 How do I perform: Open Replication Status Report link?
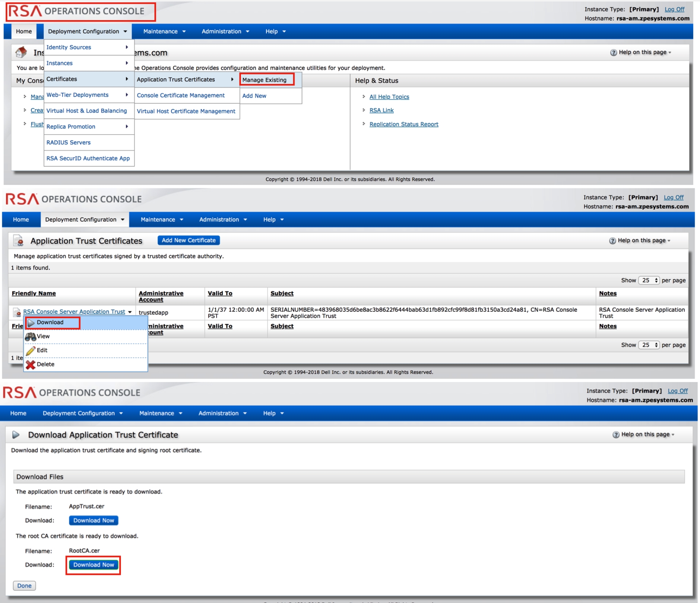point(404,125)
